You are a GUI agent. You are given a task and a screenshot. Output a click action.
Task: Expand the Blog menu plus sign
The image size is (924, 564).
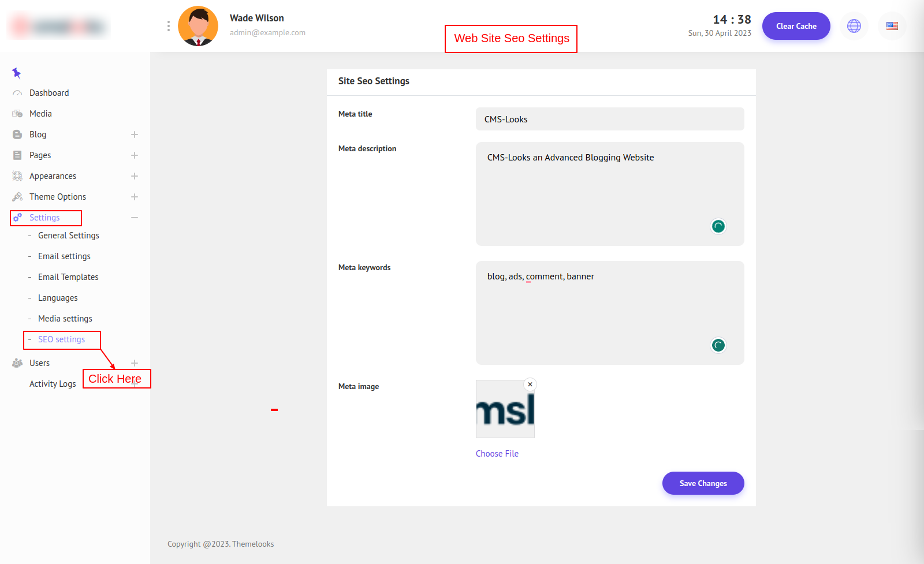click(135, 135)
